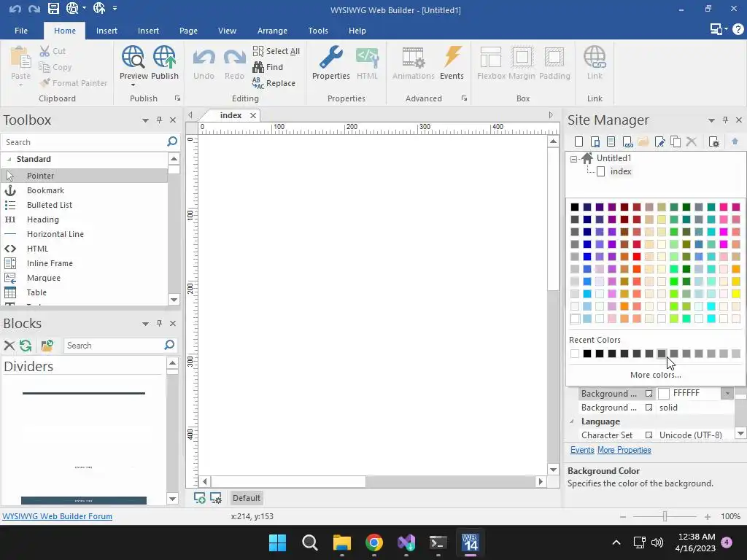Open the Publish group dialog launcher
Screen dimensions: 747x560
(178, 98)
